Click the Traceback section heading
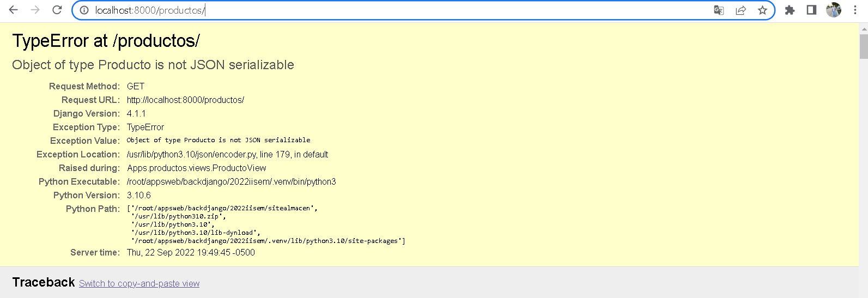 44,282
